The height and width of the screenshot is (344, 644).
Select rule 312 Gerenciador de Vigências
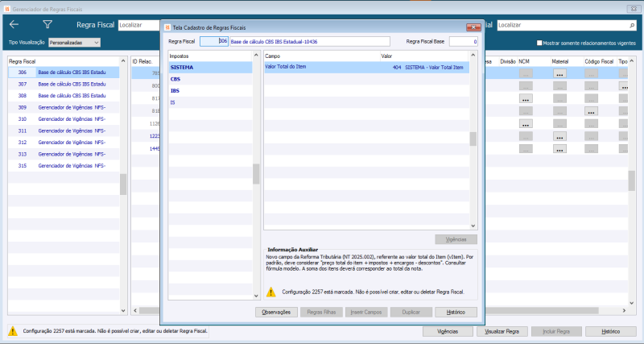click(x=64, y=143)
